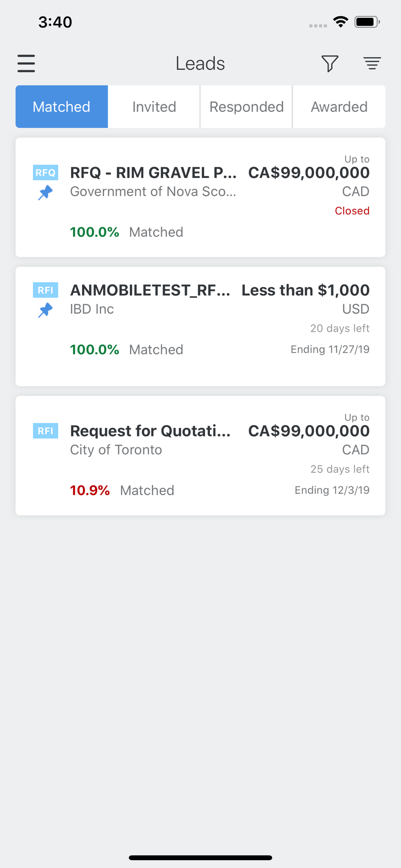
Task: Tap the RFQ badge on first lead
Action: point(46,173)
